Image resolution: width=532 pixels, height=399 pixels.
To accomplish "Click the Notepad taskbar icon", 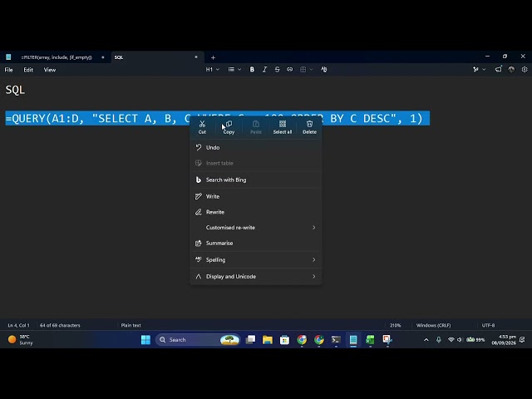I will coord(353,340).
